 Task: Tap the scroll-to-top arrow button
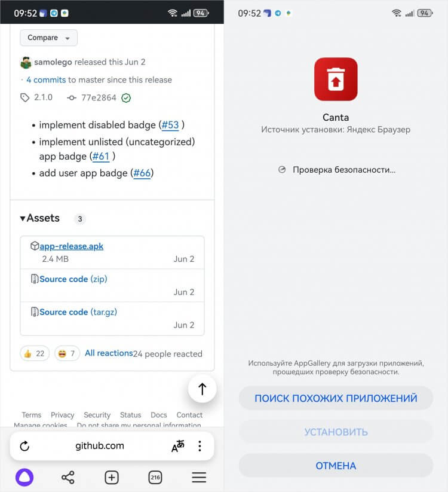(x=202, y=389)
